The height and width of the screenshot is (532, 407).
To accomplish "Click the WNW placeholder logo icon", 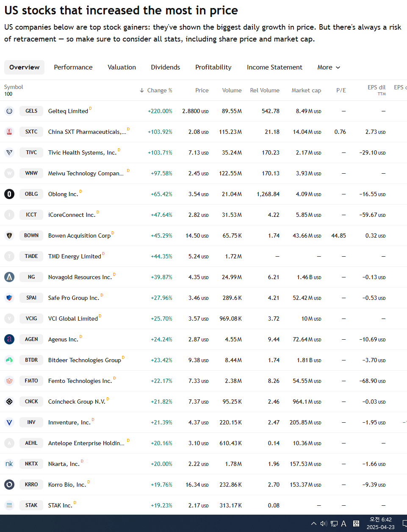I will pyautogui.click(x=9, y=173).
